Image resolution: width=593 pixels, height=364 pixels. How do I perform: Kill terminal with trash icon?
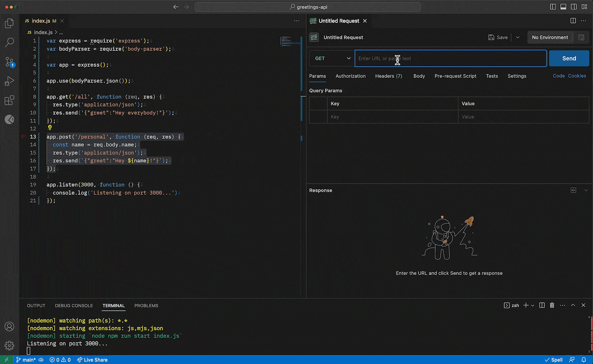552,305
